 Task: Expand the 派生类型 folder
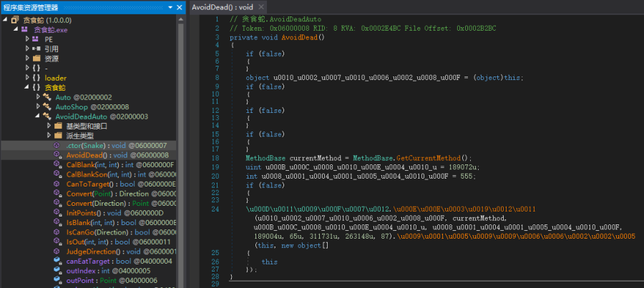49,136
